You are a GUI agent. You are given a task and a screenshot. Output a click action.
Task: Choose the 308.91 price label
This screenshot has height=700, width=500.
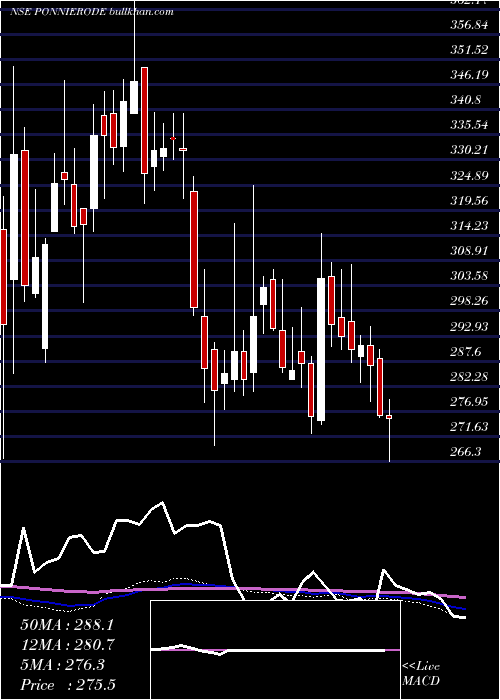coord(468,251)
